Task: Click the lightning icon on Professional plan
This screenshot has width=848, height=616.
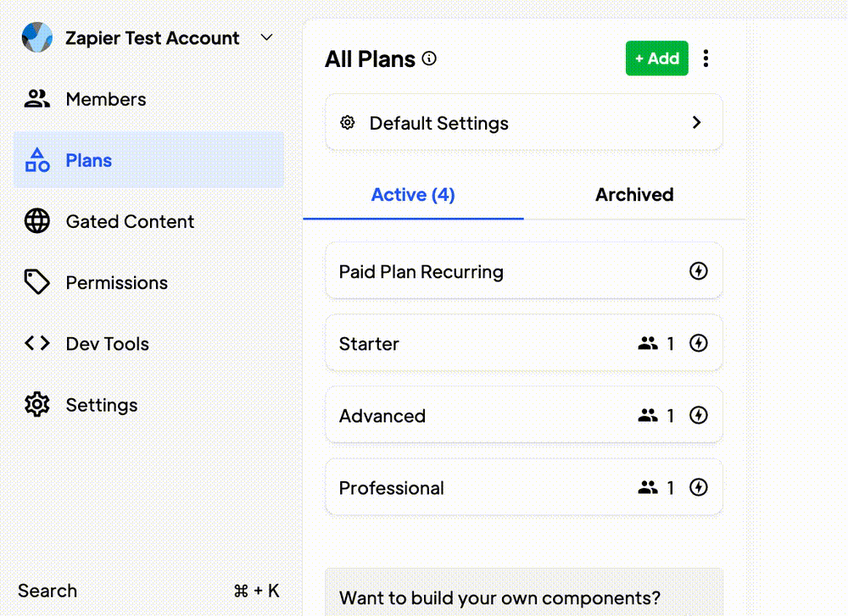Action: [x=698, y=488]
